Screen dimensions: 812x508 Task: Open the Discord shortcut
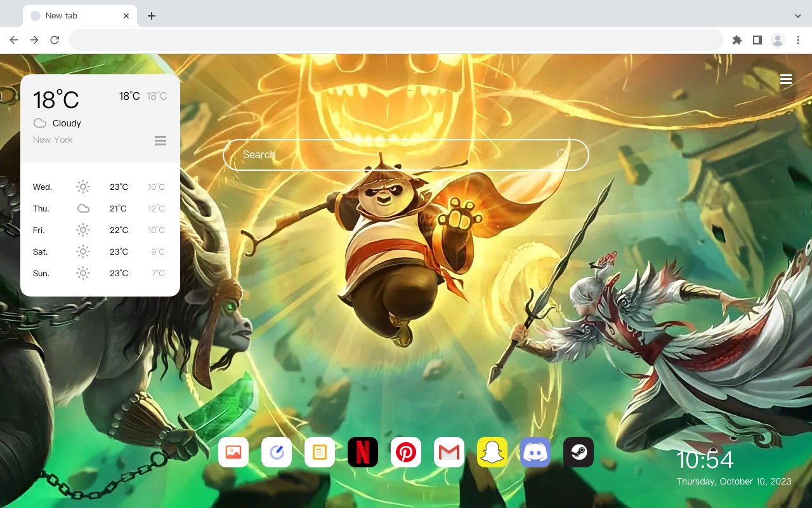535,452
